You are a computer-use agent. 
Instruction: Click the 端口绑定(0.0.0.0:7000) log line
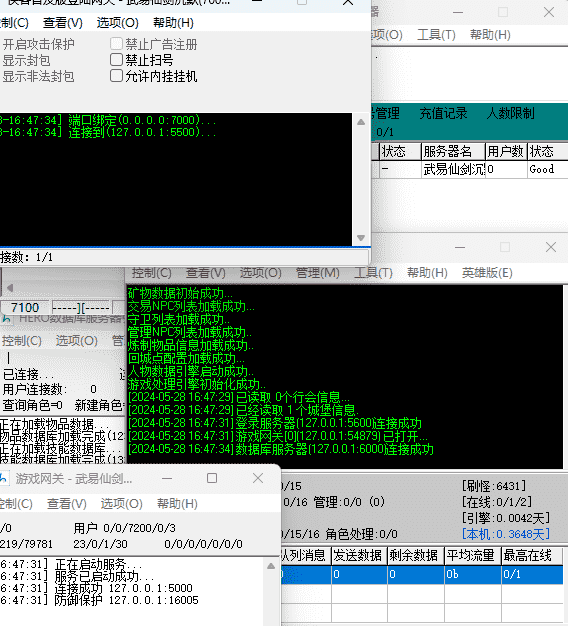pyautogui.click(x=108, y=120)
